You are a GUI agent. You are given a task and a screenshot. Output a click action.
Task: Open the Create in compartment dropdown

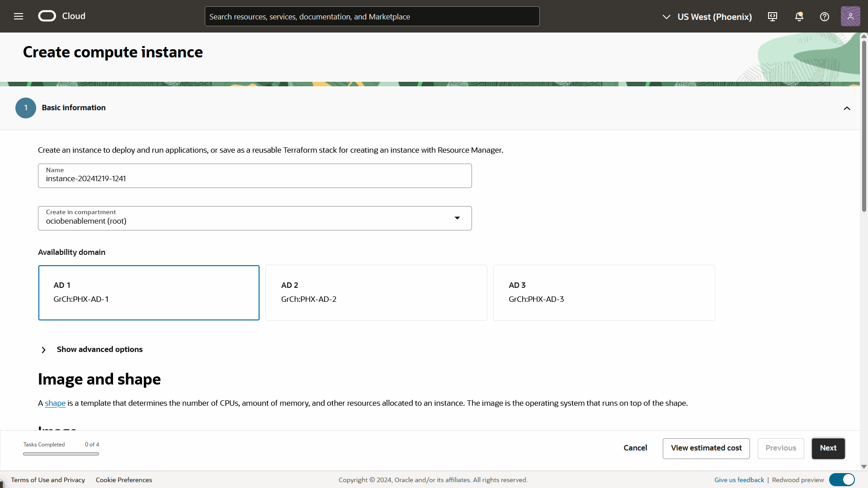point(255,218)
